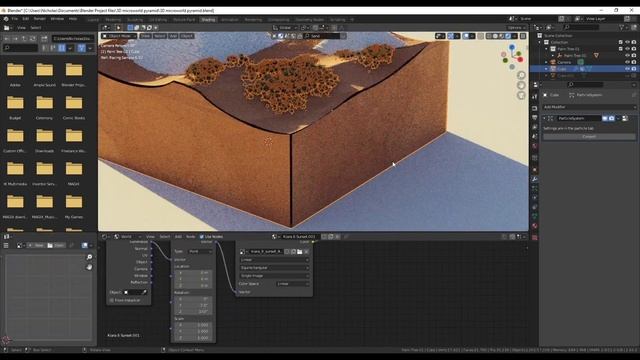Click the file browser parent directory arrow icon
The width and height of the screenshot is (640, 360).
tap(24, 38)
